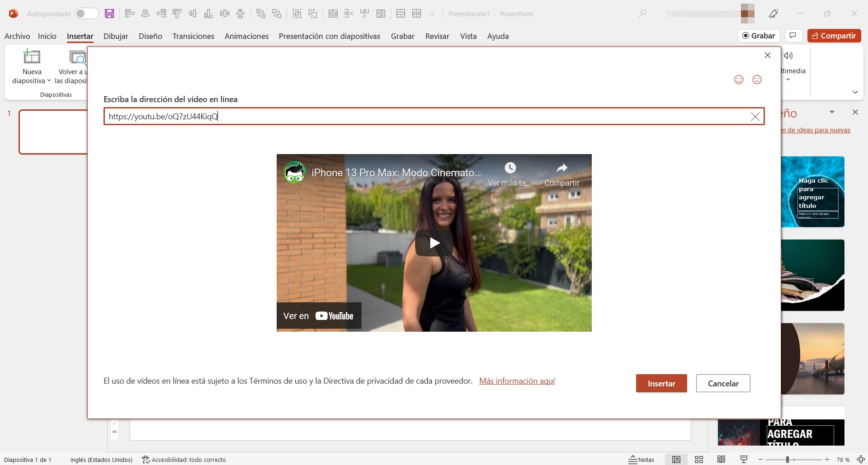Follow the Más información aquí link

pos(517,381)
